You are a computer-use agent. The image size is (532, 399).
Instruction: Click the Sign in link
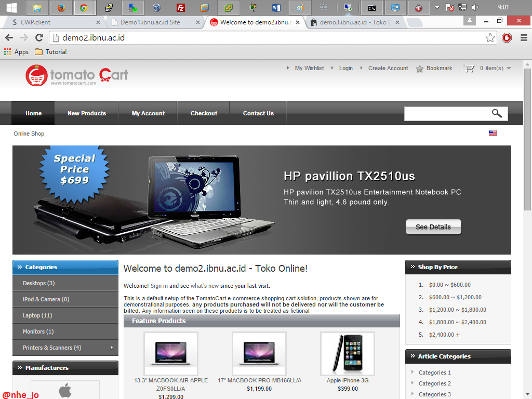[x=159, y=286]
